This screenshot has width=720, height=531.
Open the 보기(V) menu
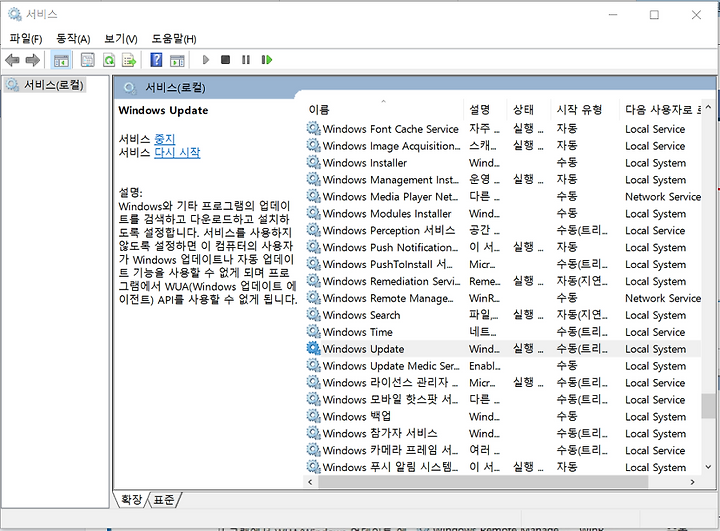[x=121, y=39]
